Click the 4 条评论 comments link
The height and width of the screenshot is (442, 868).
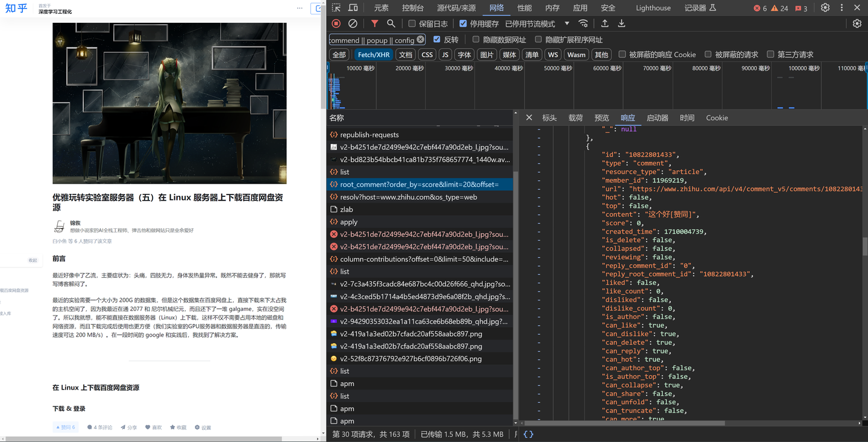tap(100, 428)
